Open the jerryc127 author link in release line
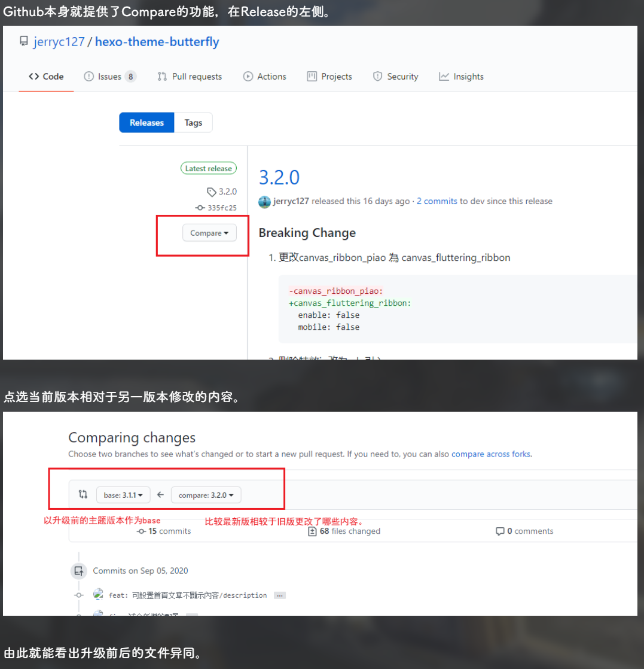 (291, 201)
